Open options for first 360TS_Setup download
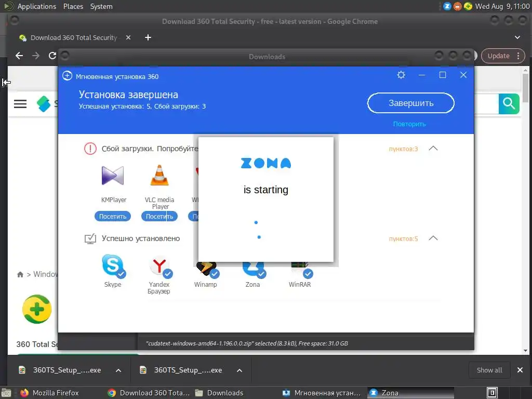The height and width of the screenshot is (399, 532). coord(118,370)
